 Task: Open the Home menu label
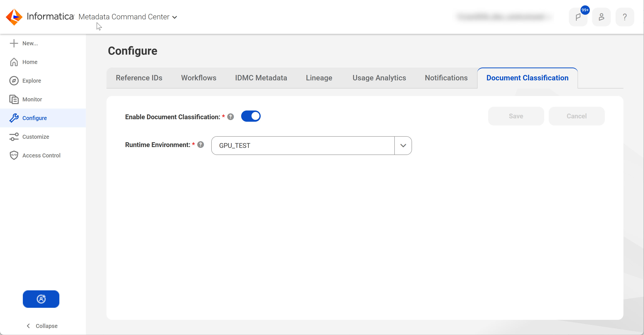(x=30, y=62)
